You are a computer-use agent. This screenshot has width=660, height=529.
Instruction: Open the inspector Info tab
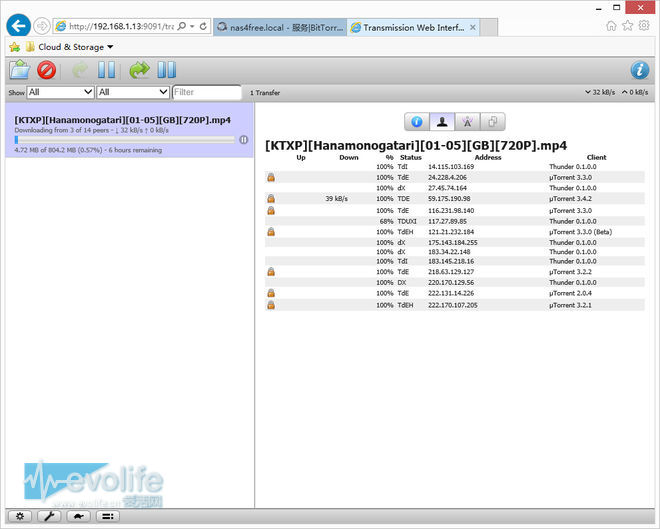pos(417,122)
